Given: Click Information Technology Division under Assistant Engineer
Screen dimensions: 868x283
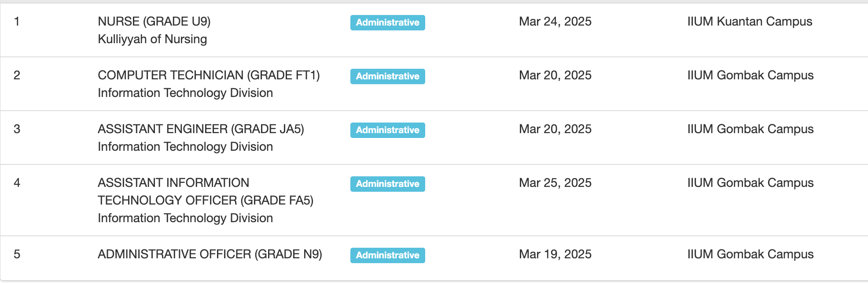Looking at the screenshot, I should 185,147.
